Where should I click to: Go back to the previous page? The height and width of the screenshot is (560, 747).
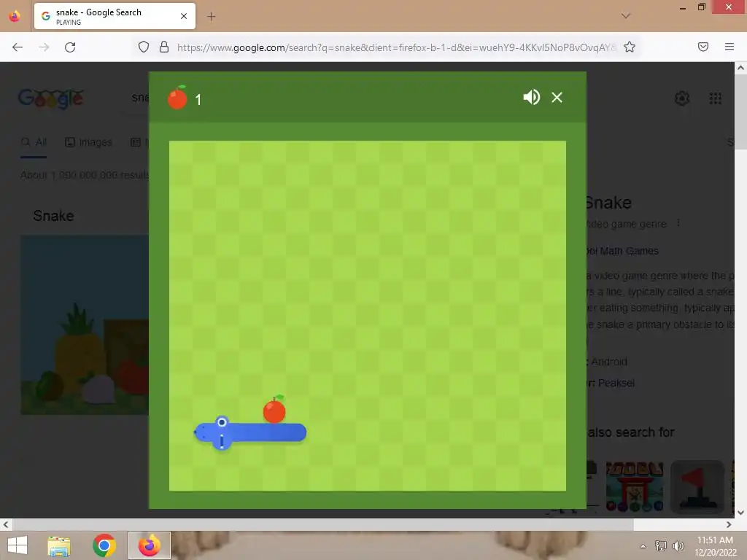coord(18,47)
